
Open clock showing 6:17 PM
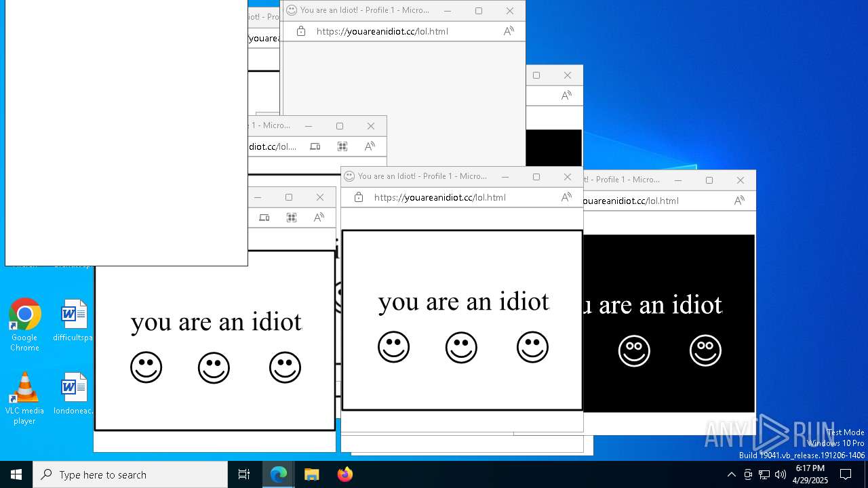810,474
